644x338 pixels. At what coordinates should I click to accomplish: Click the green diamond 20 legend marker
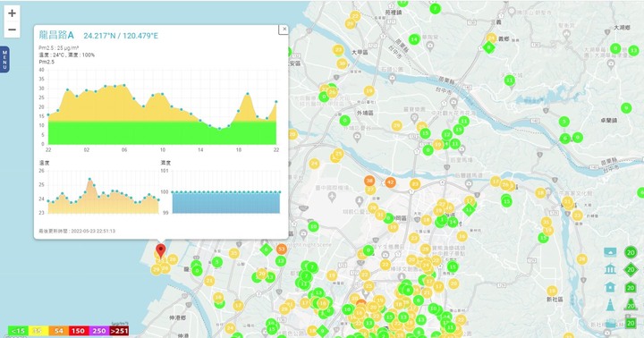[631, 270]
